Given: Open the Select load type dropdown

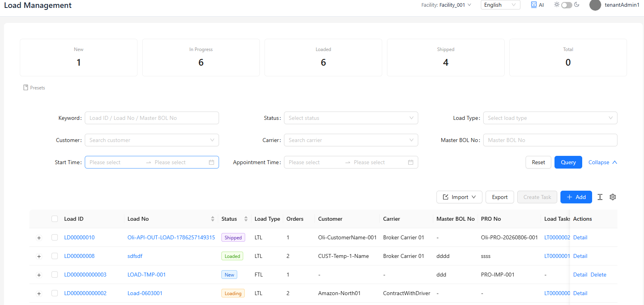Looking at the screenshot, I should (550, 118).
